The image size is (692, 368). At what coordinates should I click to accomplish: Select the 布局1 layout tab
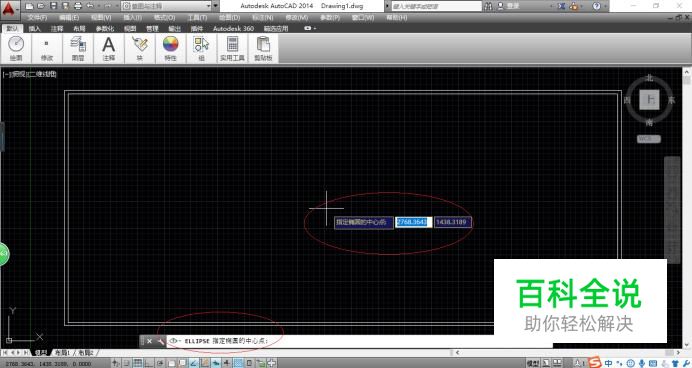pyautogui.click(x=63, y=353)
